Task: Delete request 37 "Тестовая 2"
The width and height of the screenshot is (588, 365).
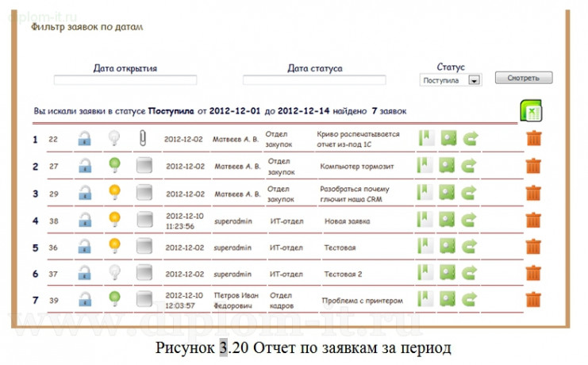Action: [533, 273]
